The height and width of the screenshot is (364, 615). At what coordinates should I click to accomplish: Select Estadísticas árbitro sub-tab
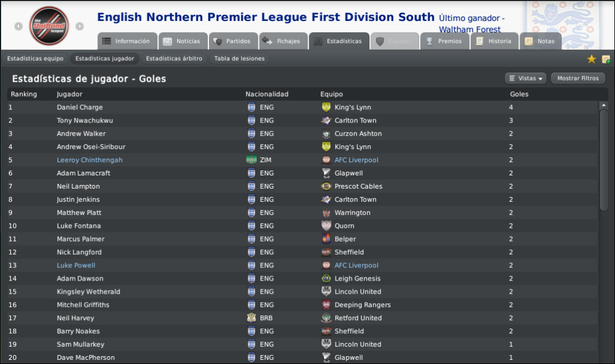(174, 58)
